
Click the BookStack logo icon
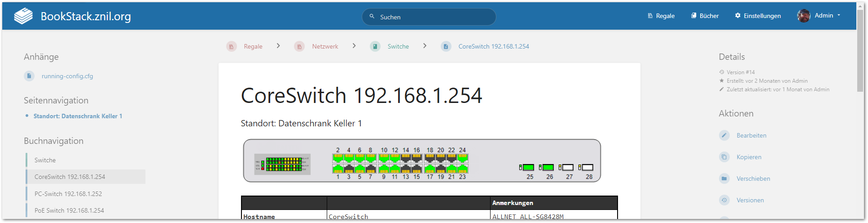coord(23,16)
